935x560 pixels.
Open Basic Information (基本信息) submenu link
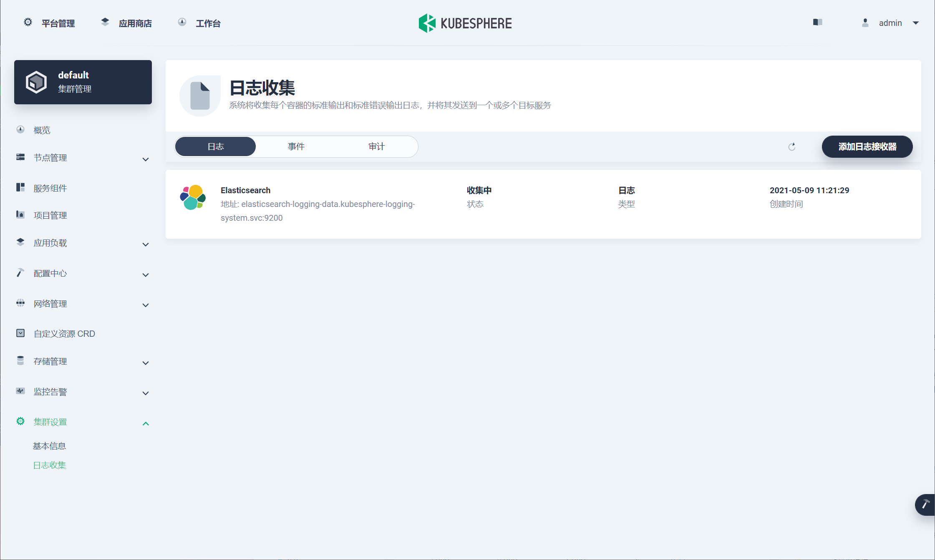49,446
